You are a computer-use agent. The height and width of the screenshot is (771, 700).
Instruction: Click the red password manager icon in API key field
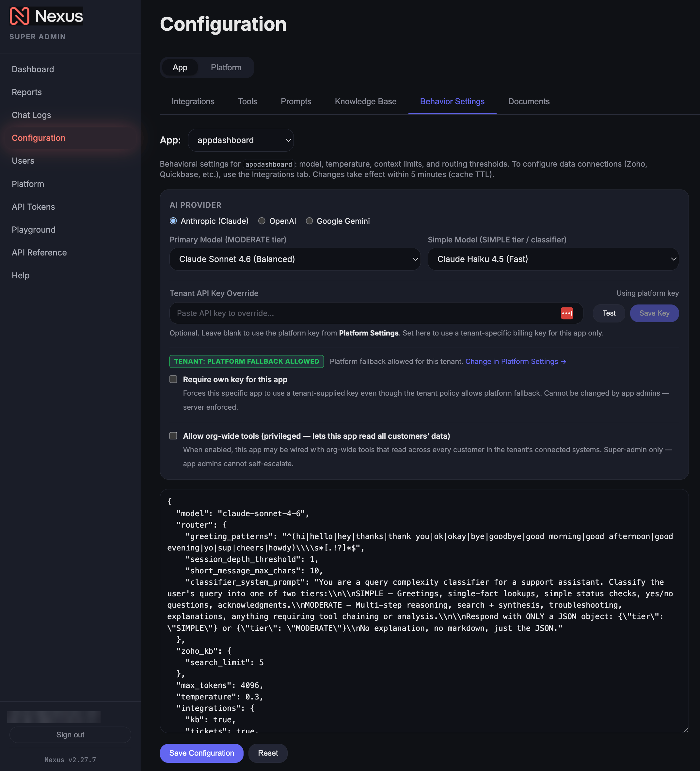click(566, 313)
